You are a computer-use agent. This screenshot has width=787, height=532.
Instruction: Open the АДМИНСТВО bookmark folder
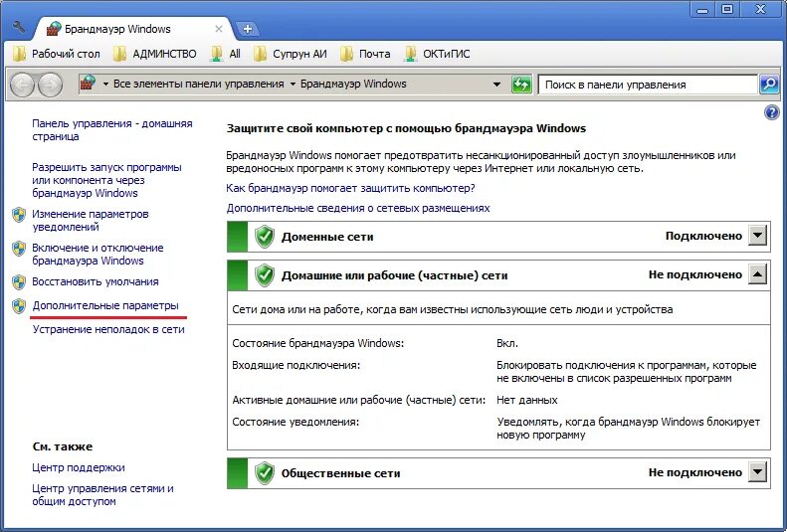pyautogui.click(x=155, y=54)
